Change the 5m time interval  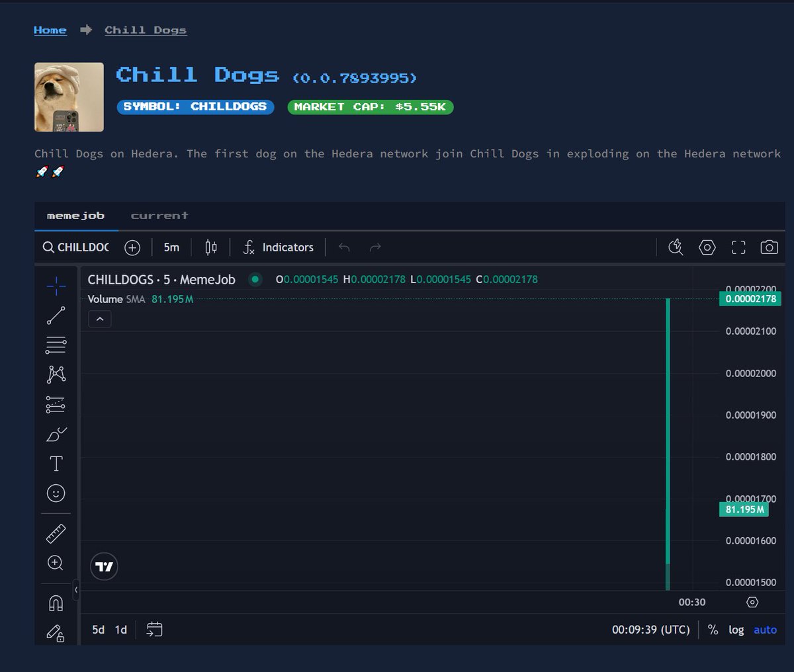coord(171,247)
